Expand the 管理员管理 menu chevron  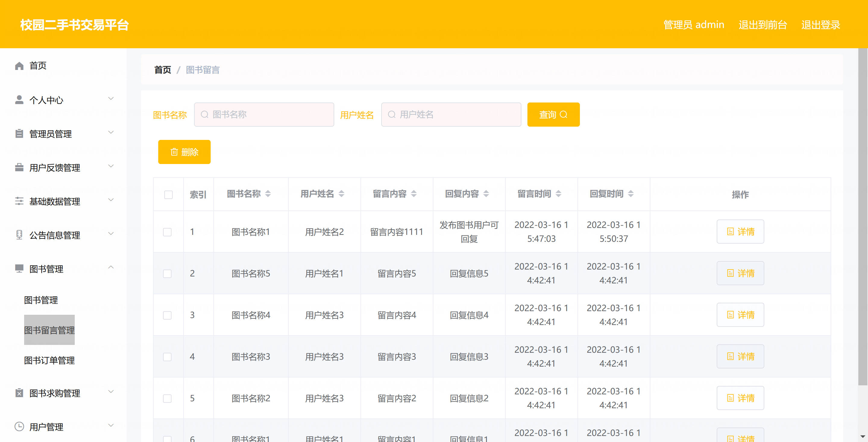click(111, 132)
